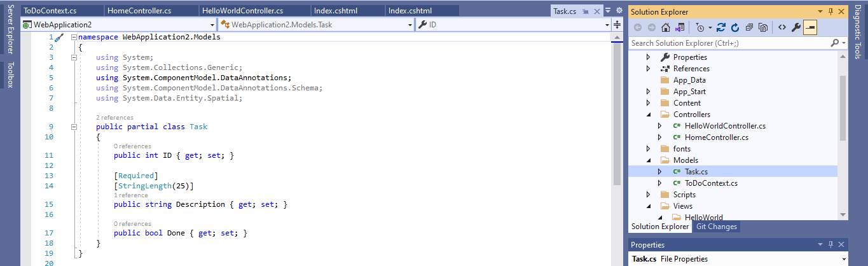
Task: Toggle auto-hide pin for Solution Explorer
Action: tap(830, 11)
